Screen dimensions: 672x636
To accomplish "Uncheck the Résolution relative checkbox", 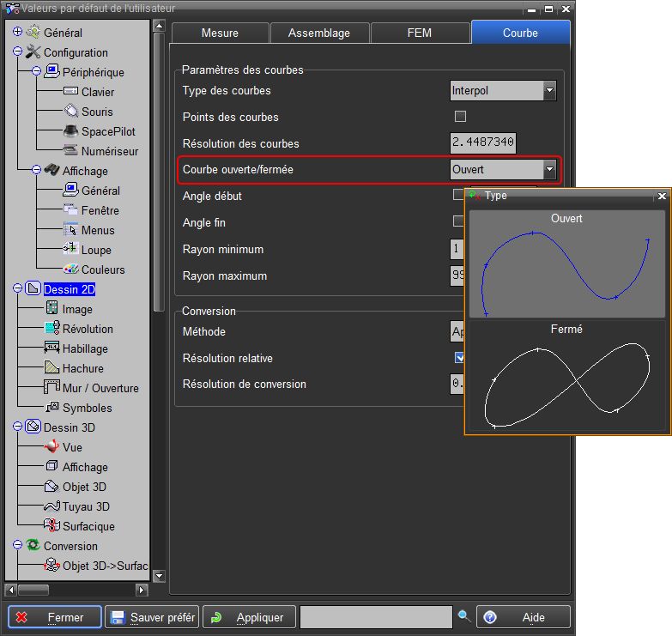I will tap(460, 358).
